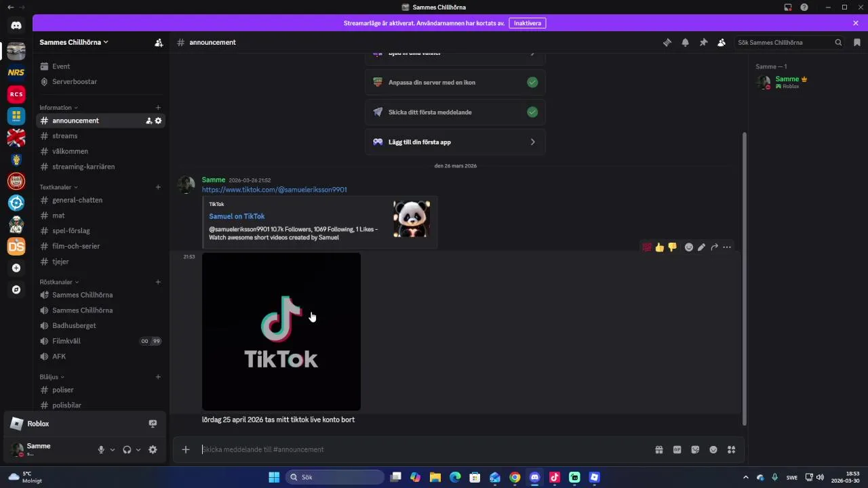Screen dimensions: 868x488
Task: Select the spel-förslag channel
Action: coord(101,230)
